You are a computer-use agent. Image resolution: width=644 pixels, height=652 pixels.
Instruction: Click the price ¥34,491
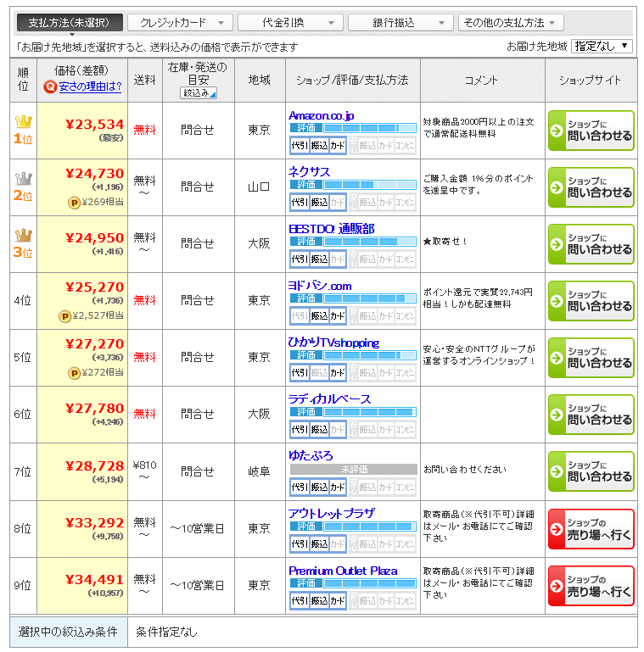point(95,580)
